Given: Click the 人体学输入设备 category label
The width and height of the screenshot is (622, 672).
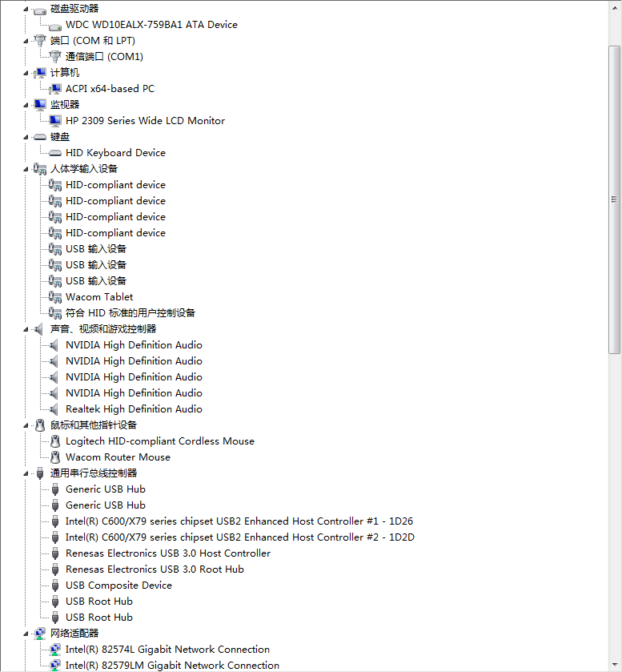Looking at the screenshot, I should [x=84, y=169].
